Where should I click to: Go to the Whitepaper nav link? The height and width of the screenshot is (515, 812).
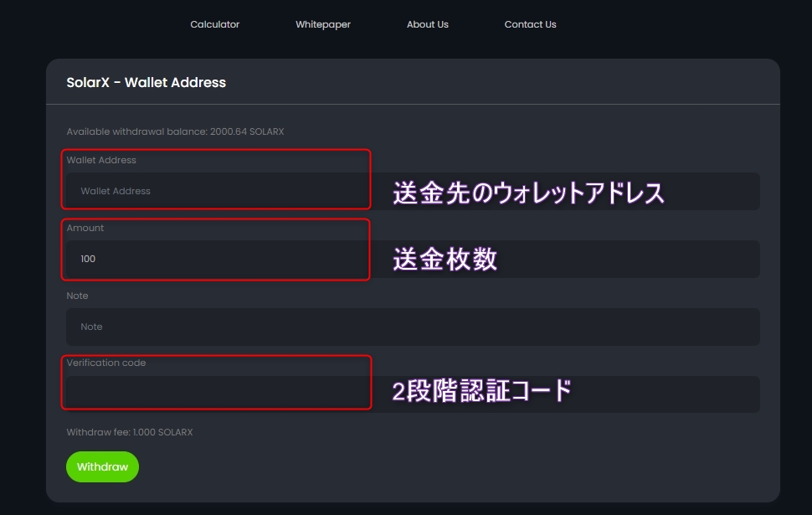point(322,24)
